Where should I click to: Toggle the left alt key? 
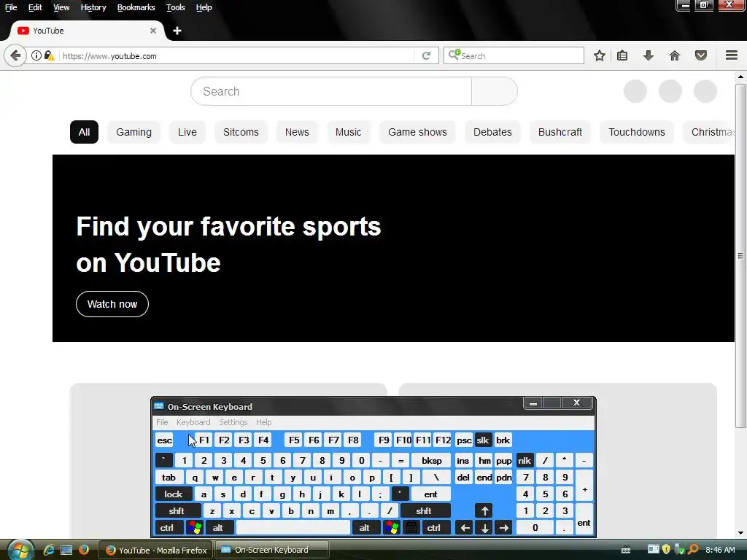pos(219,528)
